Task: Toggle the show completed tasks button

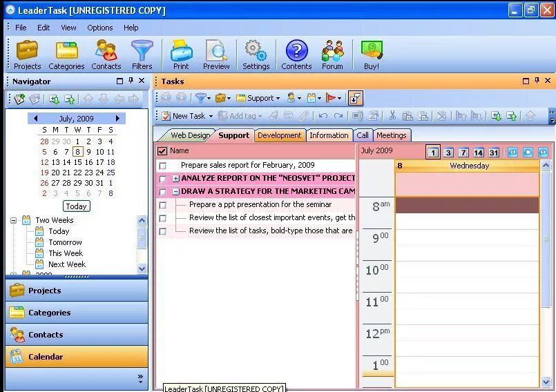Action: pyautogui.click(x=355, y=98)
